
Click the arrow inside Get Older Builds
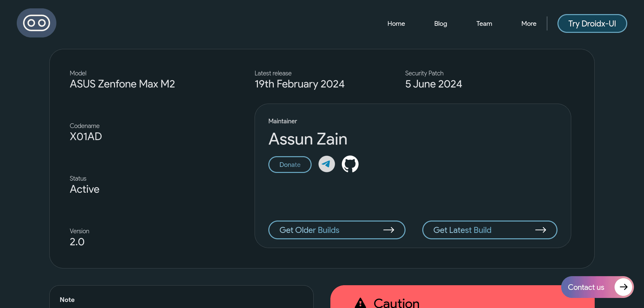coord(388,230)
